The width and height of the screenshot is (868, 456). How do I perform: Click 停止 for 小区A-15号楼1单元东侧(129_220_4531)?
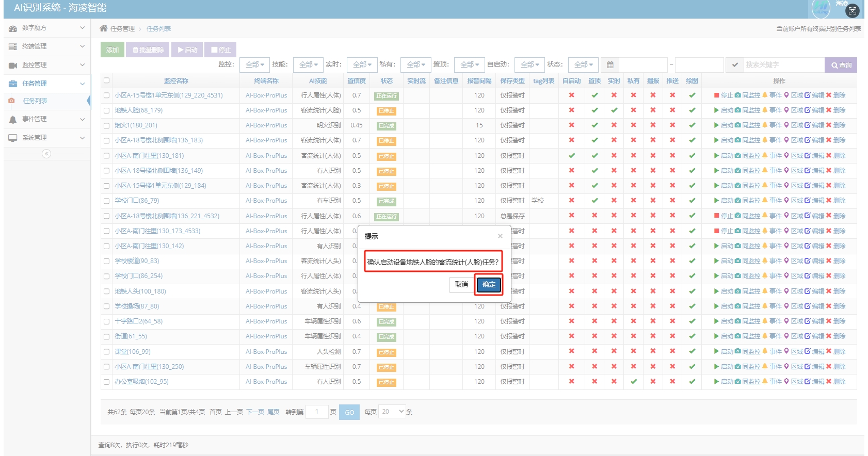pos(724,95)
